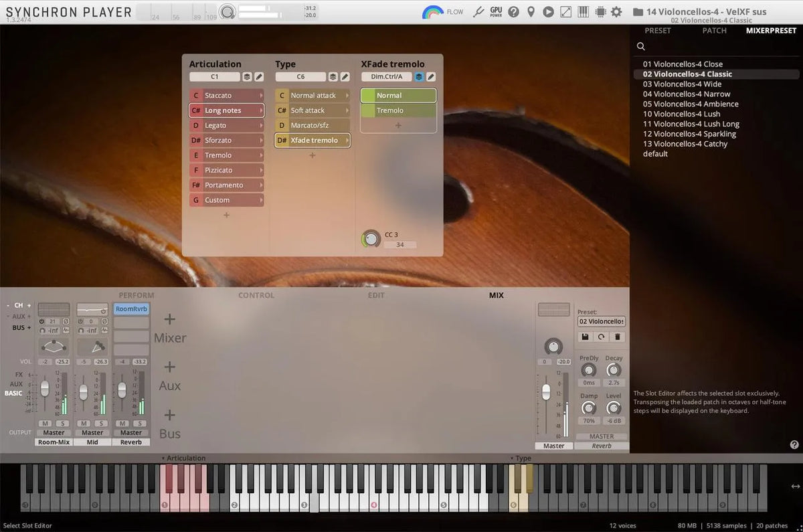Image resolution: width=803 pixels, height=532 pixels.
Task: Select the location pin icon in the toolbar
Action: pos(530,11)
